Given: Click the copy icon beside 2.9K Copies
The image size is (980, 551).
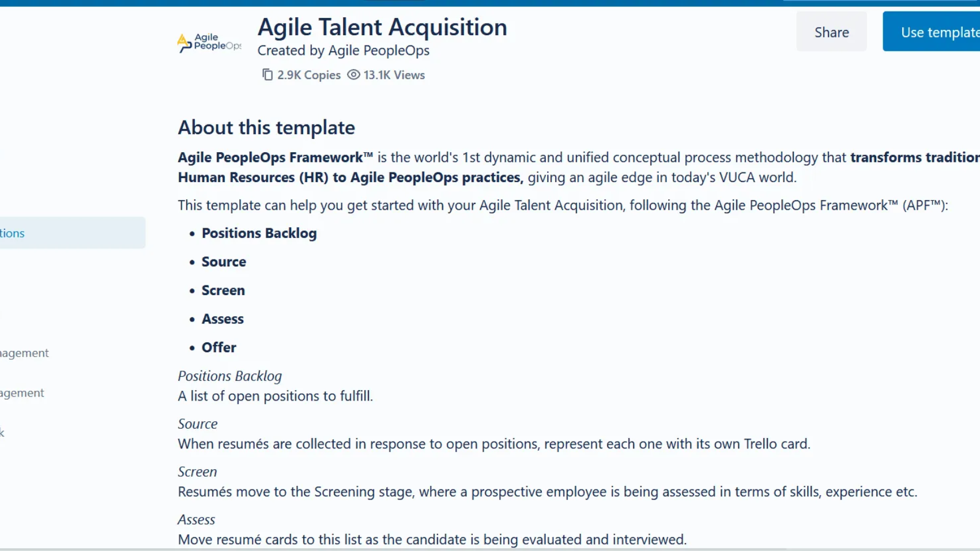Looking at the screenshot, I should pyautogui.click(x=267, y=75).
